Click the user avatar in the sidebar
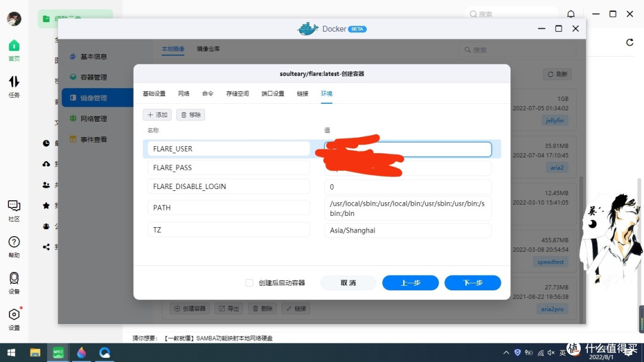Screen dimensions: 644x362 (x=14, y=18)
